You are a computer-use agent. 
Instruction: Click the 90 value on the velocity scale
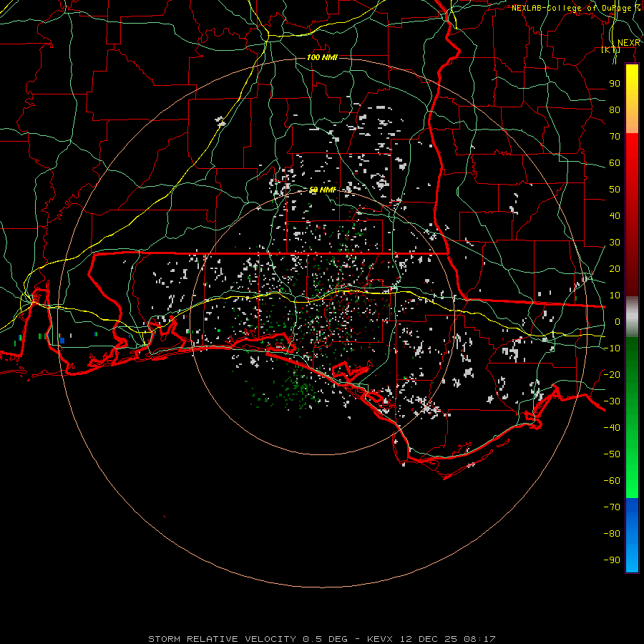615,84
